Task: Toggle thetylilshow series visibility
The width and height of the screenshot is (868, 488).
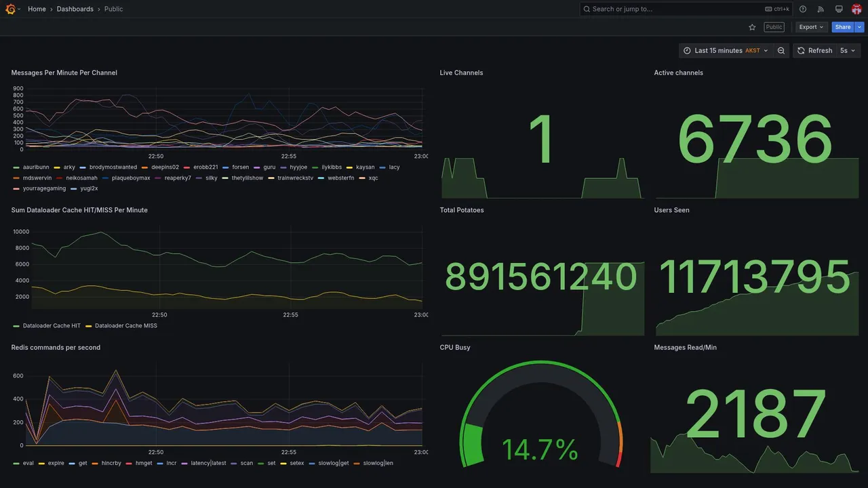Action: coord(248,178)
